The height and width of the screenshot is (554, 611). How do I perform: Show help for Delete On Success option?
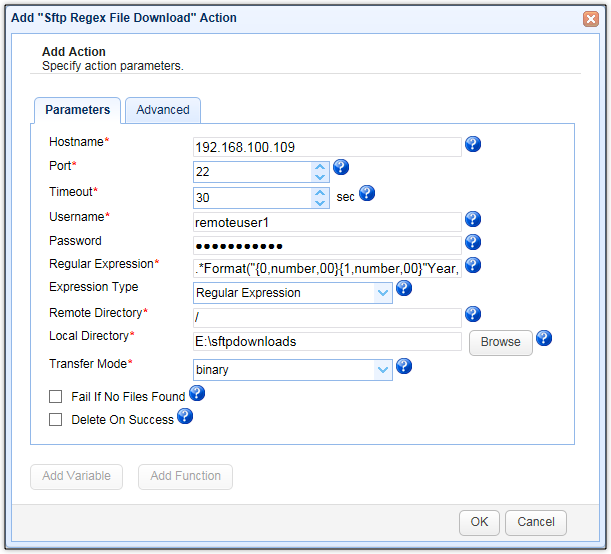(x=184, y=417)
